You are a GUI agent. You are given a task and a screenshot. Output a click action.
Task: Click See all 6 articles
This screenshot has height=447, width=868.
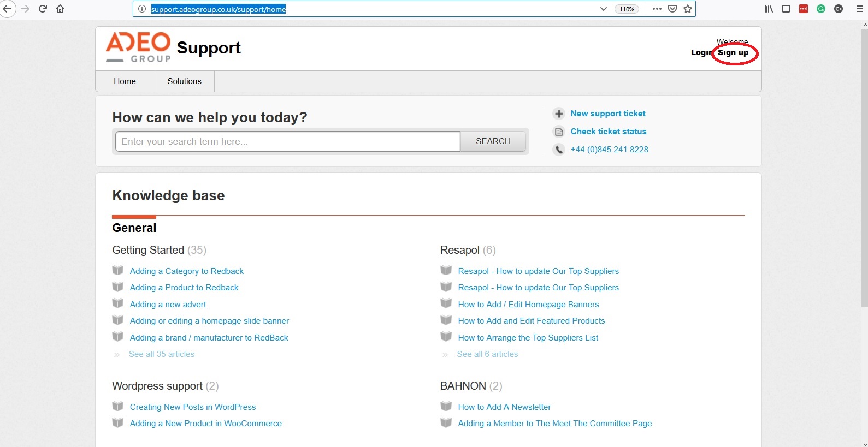(487, 354)
